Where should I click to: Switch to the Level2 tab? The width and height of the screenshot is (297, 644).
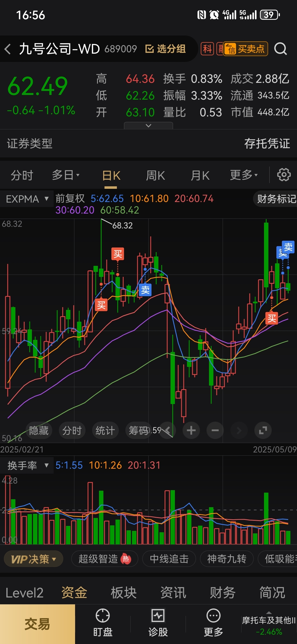(24, 593)
